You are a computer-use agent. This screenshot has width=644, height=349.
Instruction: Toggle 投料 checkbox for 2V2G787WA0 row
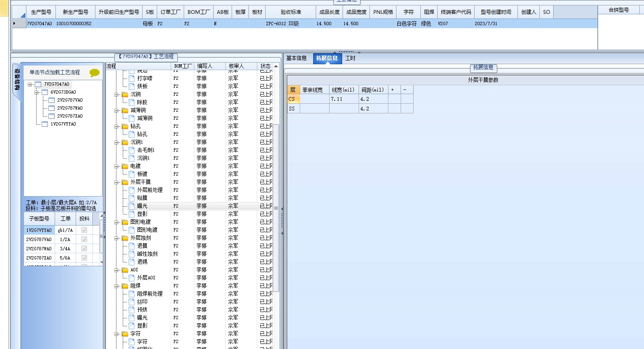tap(84, 249)
